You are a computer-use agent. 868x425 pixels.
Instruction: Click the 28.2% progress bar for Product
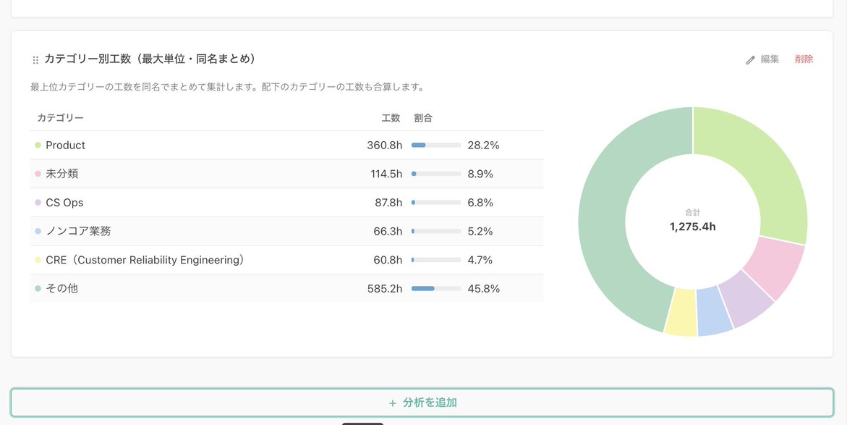click(436, 145)
